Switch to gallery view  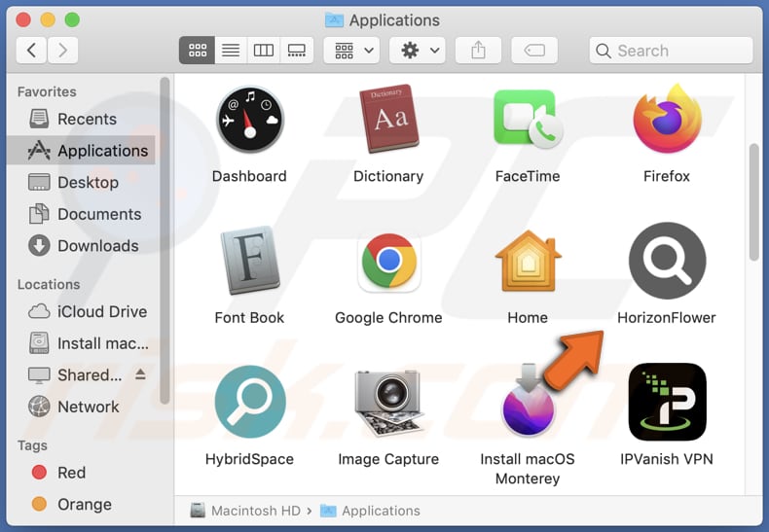click(297, 50)
